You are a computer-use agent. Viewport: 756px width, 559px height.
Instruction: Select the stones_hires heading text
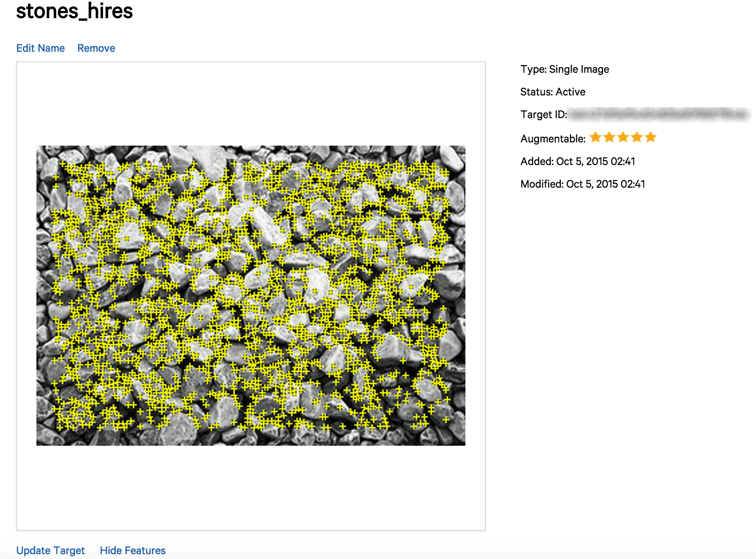pyautogui.click(x=74, y=11)
